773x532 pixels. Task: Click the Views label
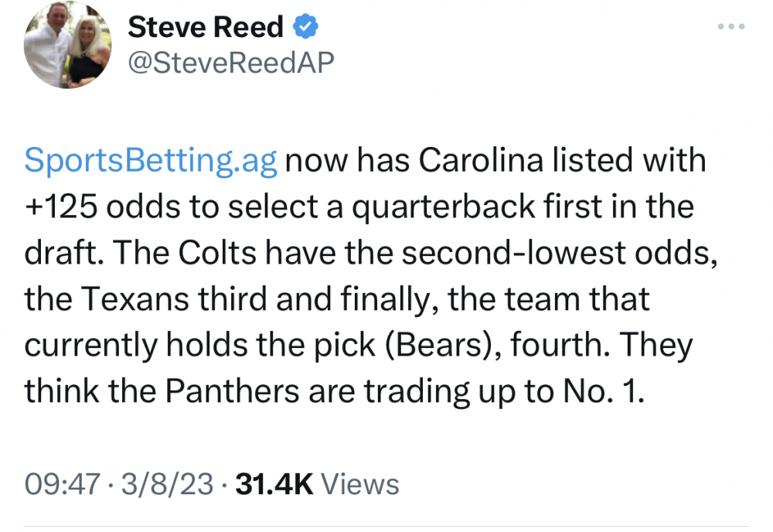click(359, 484)
